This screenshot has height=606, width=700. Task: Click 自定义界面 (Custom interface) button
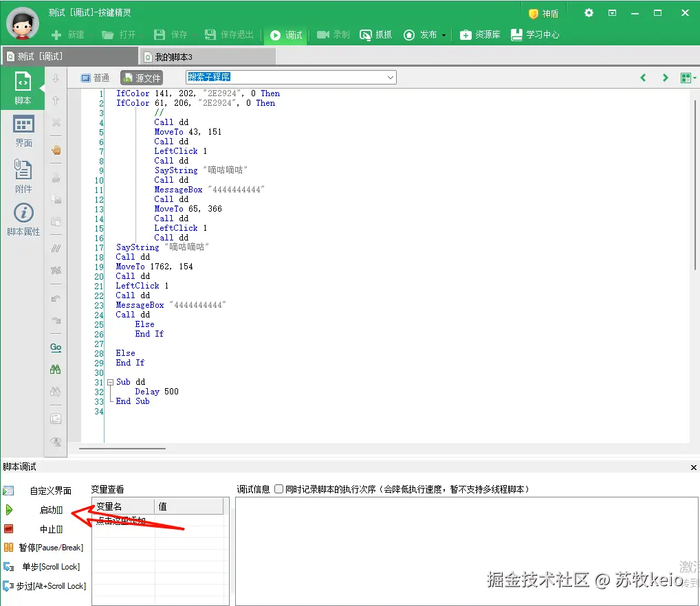(38, 491)
